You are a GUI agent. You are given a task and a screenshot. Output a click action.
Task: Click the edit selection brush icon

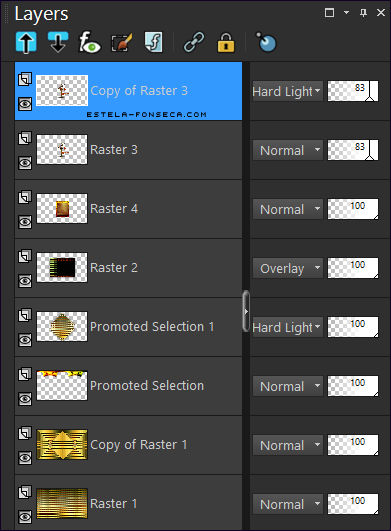tap(122, 43)
